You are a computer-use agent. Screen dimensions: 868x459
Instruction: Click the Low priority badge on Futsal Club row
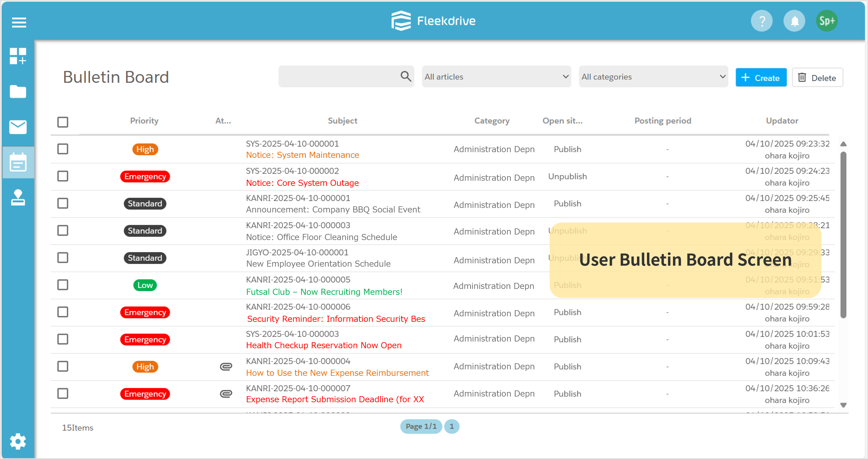(145, 285)
